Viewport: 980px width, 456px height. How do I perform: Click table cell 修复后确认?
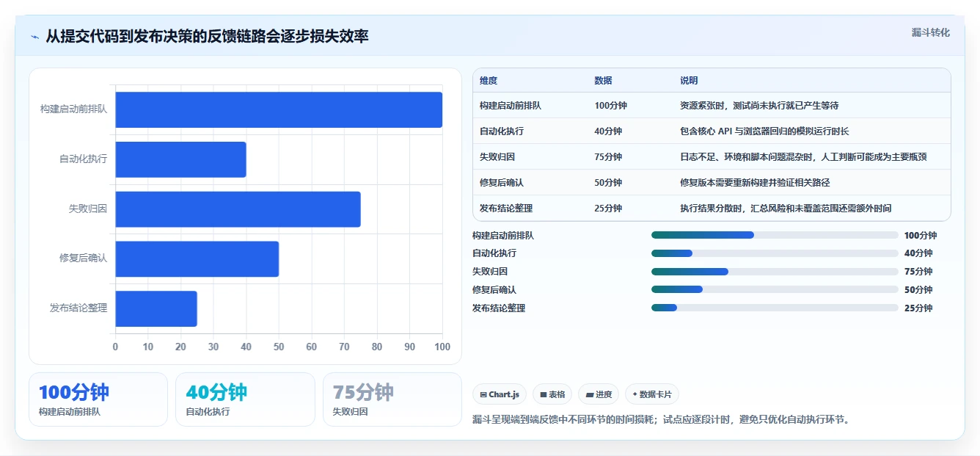[502, 183]
